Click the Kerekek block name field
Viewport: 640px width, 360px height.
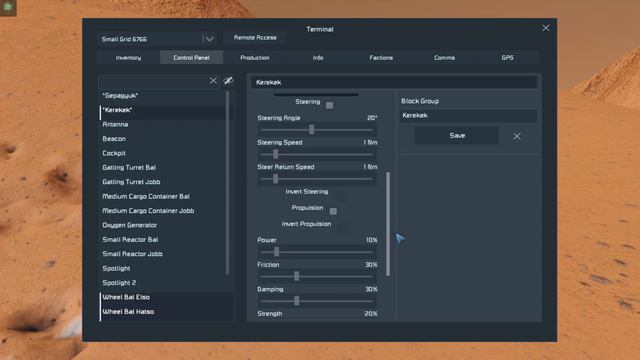click(x=394, y=82)
